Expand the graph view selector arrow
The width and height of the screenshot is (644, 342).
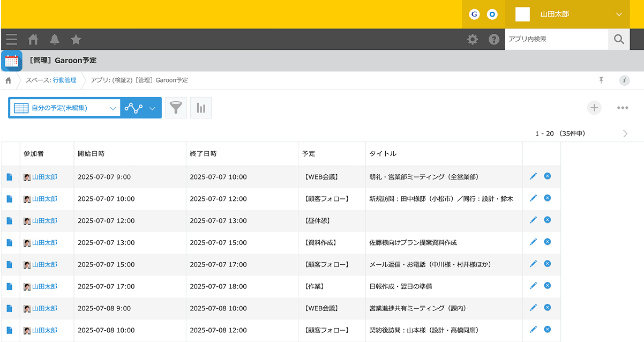pyautogui.click(x=152, y=108)
